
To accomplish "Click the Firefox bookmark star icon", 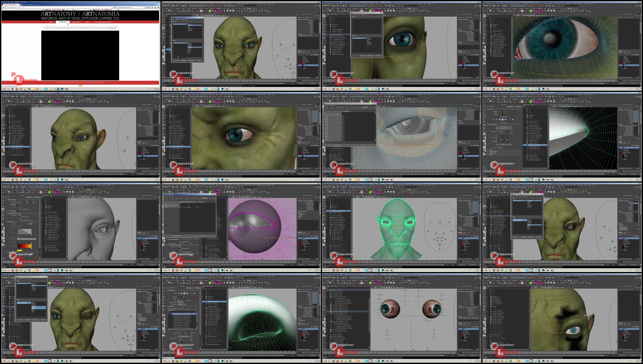I will pos(147,7).
